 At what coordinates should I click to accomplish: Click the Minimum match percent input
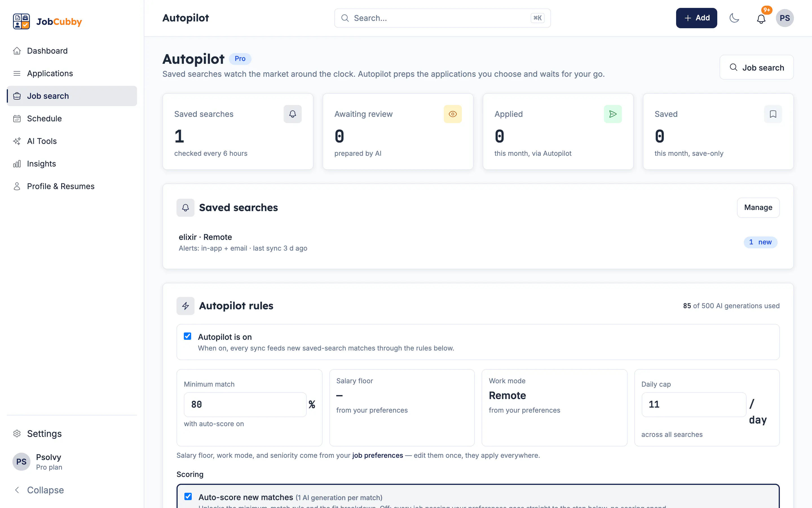coord(245,404)
